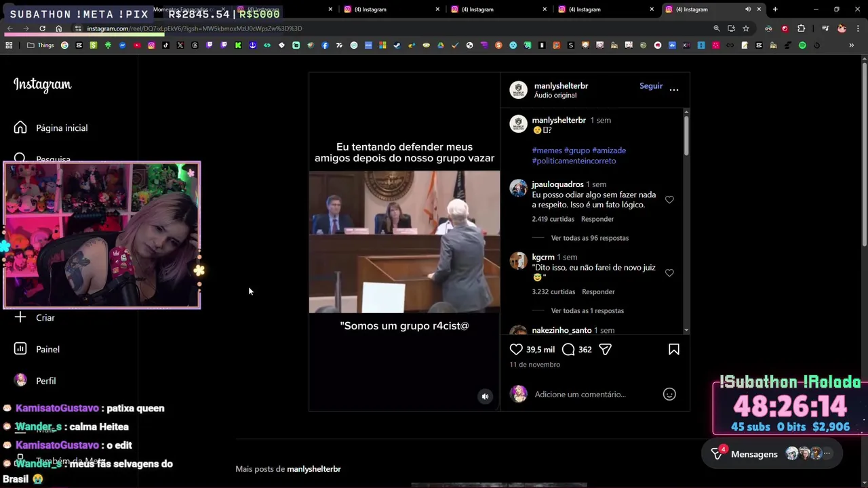
Task: Open Painel in the sidebar
Action: 47,349
